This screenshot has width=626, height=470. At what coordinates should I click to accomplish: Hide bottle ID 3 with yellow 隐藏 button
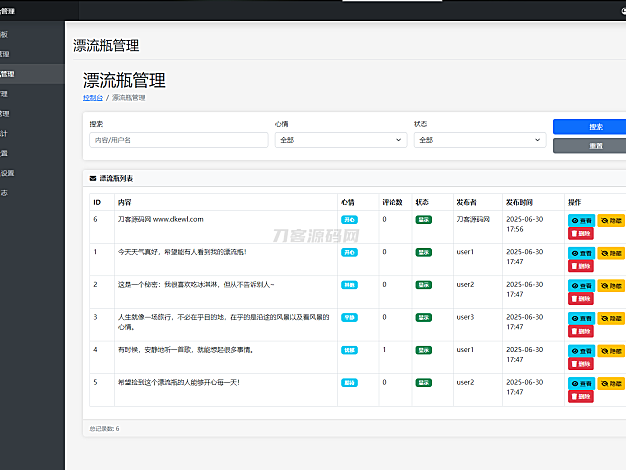coord(611,318)
